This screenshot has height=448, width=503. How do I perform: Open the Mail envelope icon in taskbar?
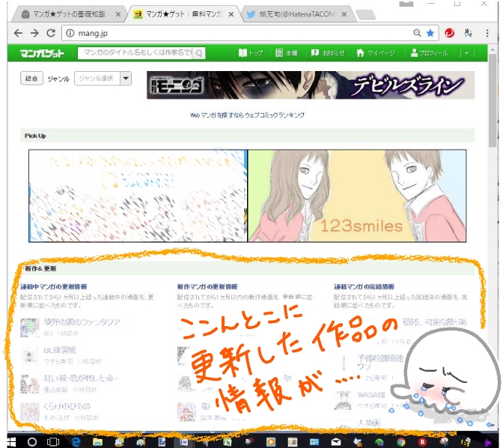click(x=336, y=443)
